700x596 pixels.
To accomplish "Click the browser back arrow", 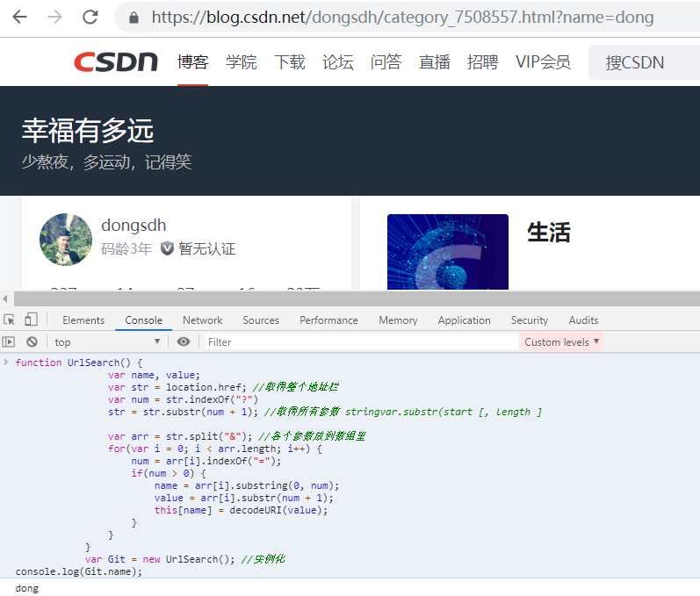I will point(19,17).
